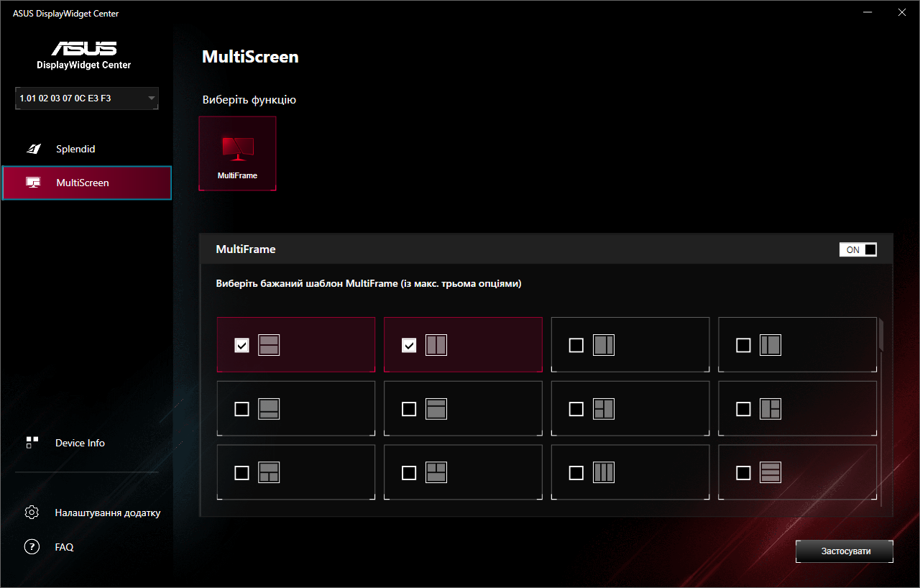The width and height of the screenshot is (920, 588).
Task: Click the ASUS logo in the sidebar
Action: click(x=84, y=49)
